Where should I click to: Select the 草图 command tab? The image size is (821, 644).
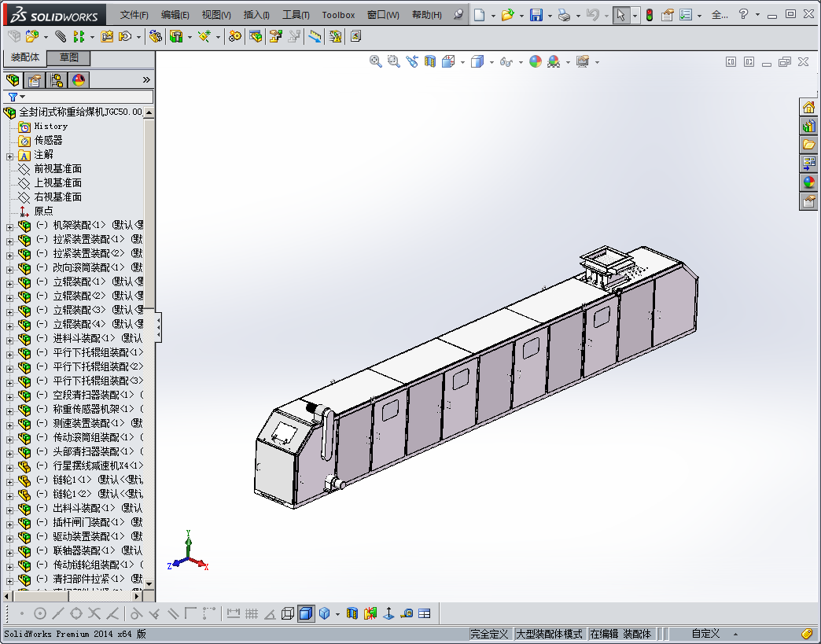(69, 57)
